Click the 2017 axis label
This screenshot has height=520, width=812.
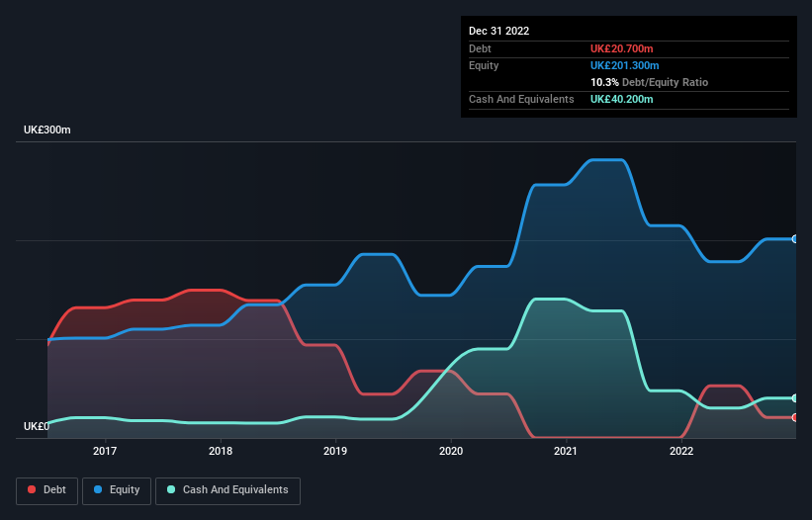tap(105, 451)
